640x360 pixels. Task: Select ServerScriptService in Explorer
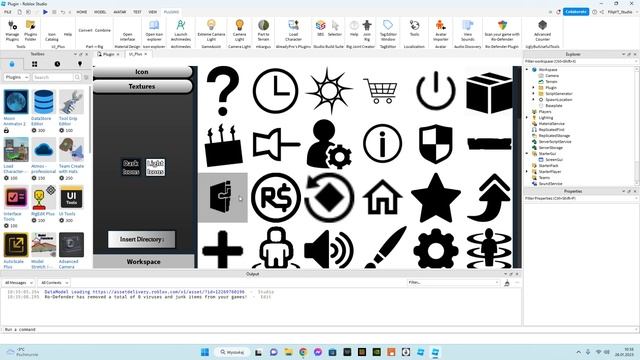tap(554, 142)
